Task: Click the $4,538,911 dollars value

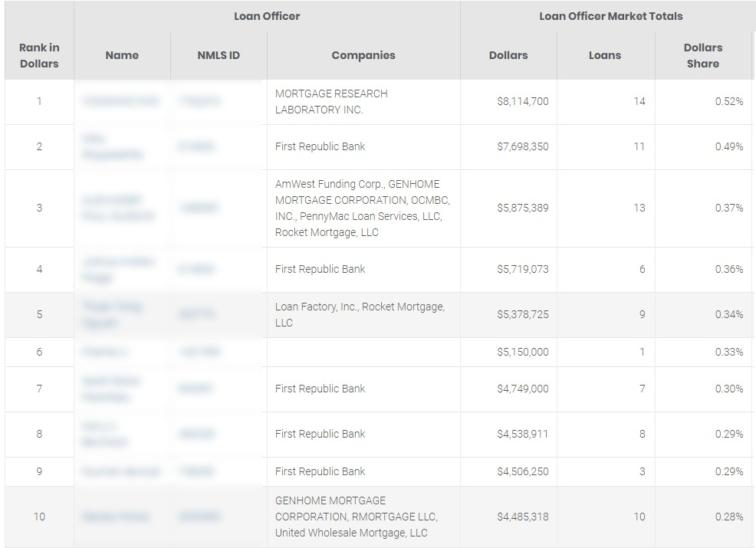Action: [523, 434]
